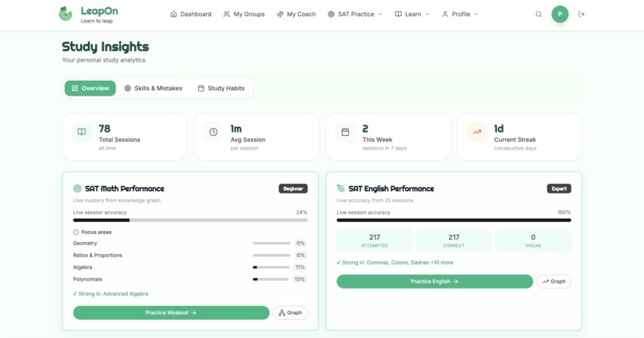Click Practice Weakest button

[x=171, y=312]
